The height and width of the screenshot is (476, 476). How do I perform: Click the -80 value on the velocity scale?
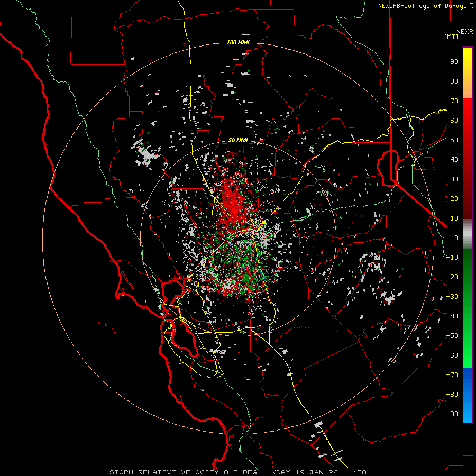tap(452, 395)
